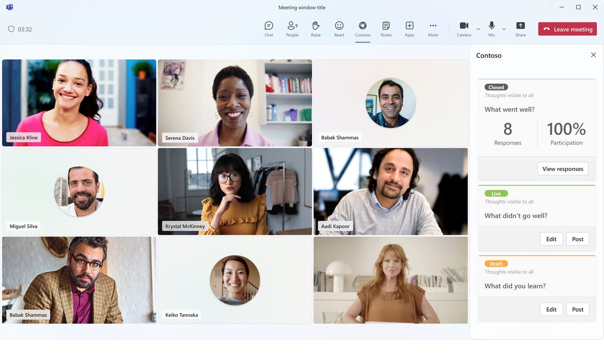View responses for 'What went well?'
This screenshot has height=364, width=604.
[563, 168]
